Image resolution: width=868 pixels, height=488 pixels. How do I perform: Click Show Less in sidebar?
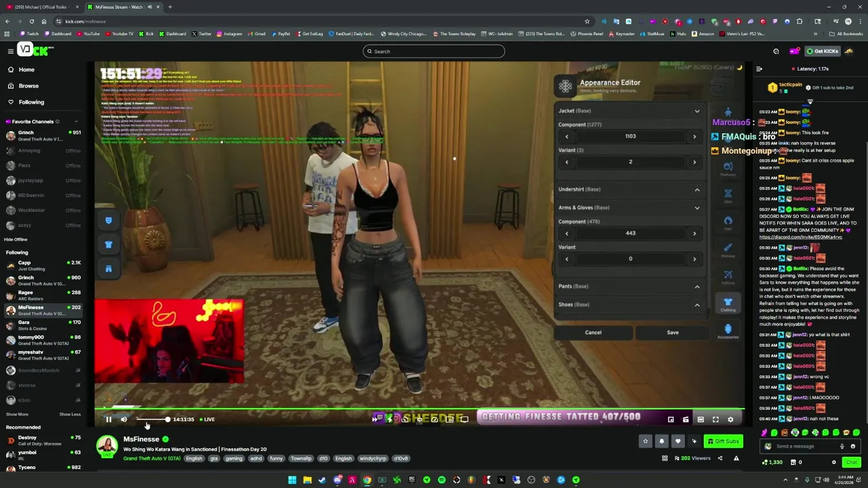click(70, 414)
